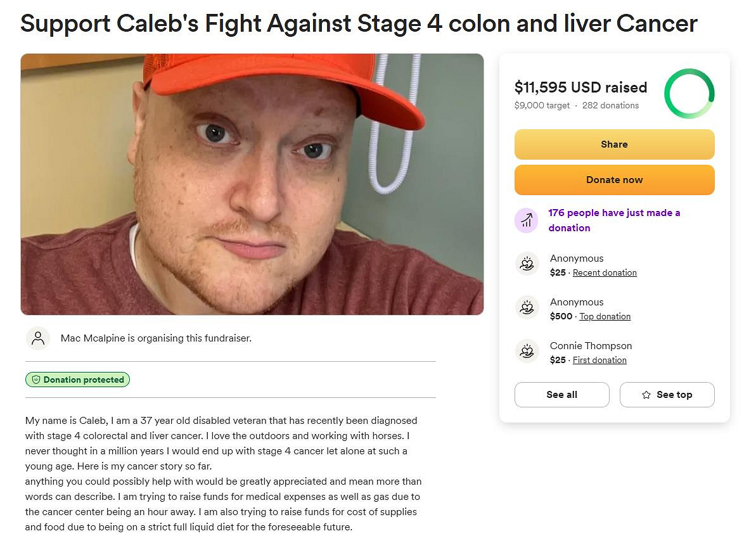Click the star icon on See top

tap(646, 395)
